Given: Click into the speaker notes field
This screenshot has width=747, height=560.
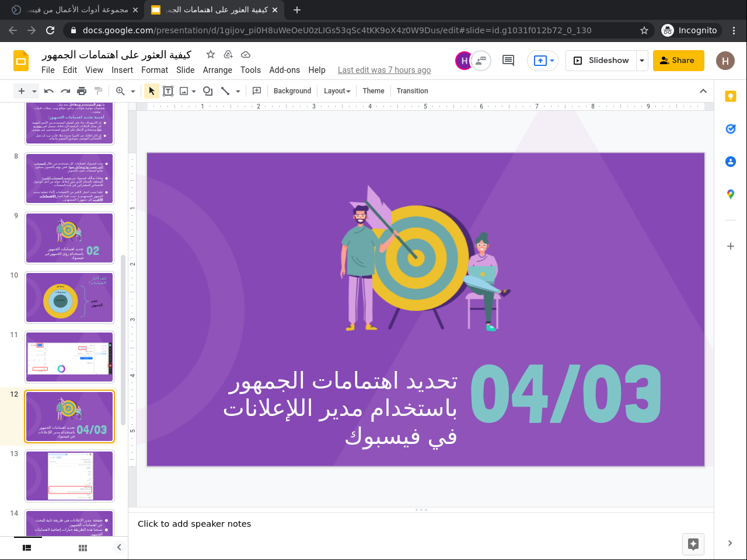Looking at the screenshot, I should (x=421, y=524).
